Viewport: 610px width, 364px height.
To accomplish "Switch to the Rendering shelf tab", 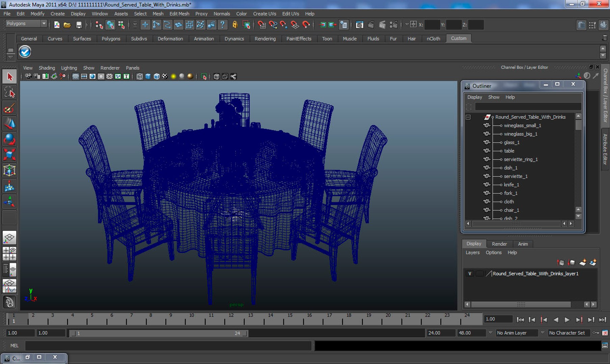I will 265,39.
